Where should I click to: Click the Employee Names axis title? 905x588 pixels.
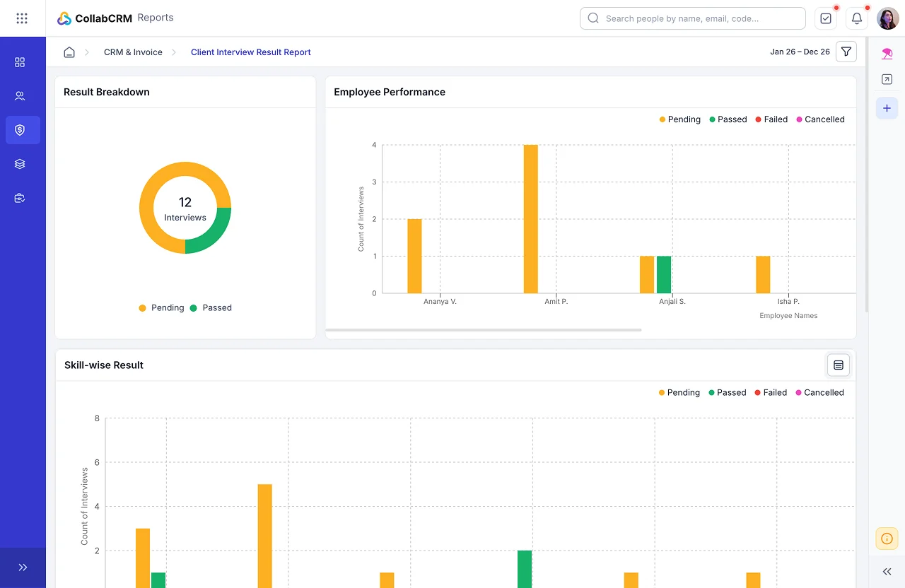pos(788,316)
